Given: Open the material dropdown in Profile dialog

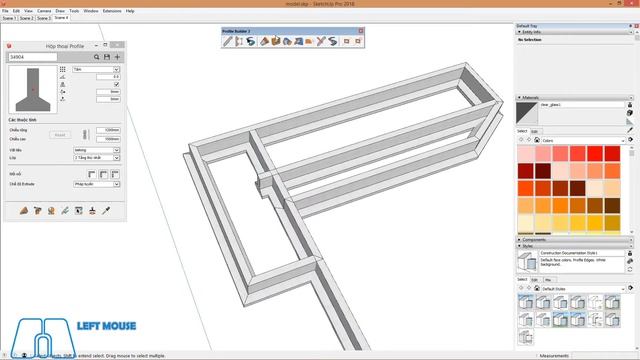Looking at the screenshot, I should coord(96,150).
